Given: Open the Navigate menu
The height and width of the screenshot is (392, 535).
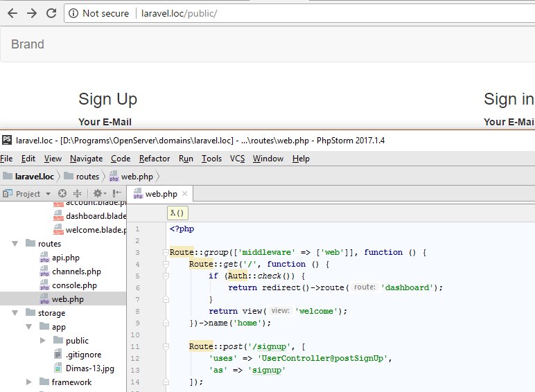Looking at the screenshot, I should pyautogui.click(x=87, y=159).
